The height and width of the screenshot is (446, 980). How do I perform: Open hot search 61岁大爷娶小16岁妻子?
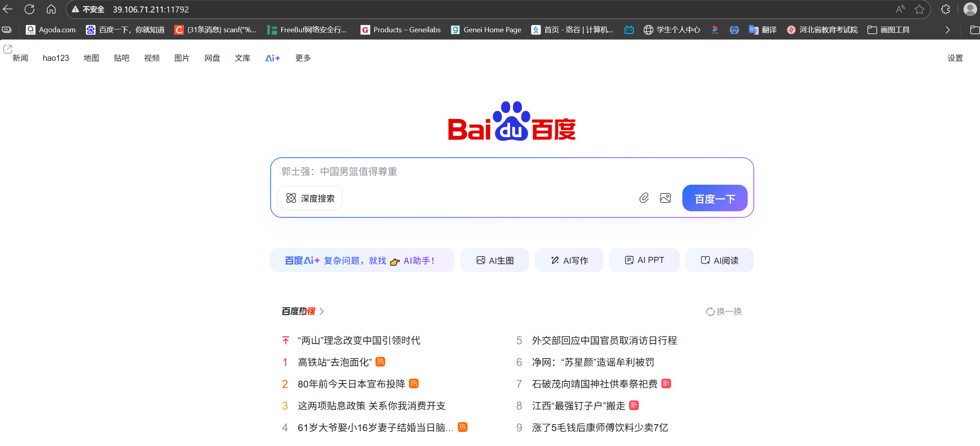click(x=375, y=427)
